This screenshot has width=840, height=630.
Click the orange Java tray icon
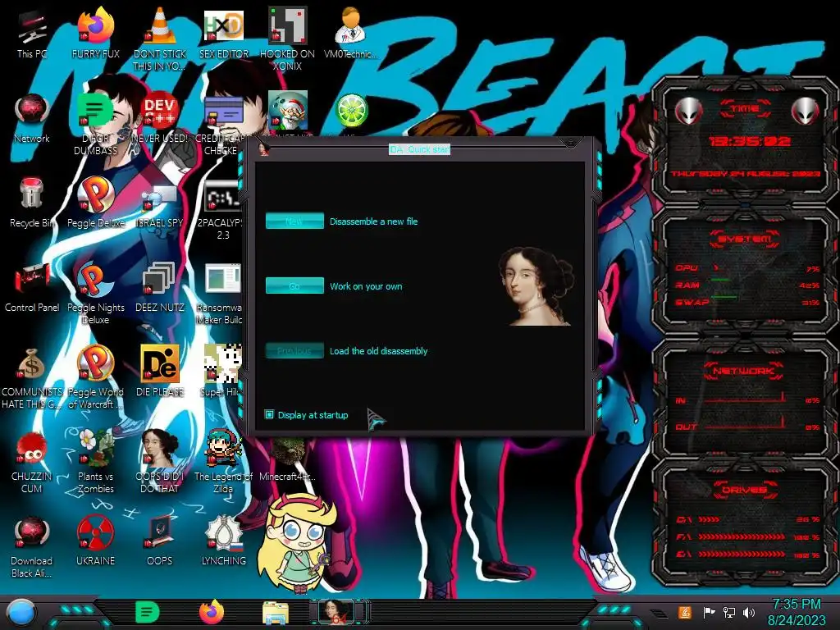tap(685, 612)
